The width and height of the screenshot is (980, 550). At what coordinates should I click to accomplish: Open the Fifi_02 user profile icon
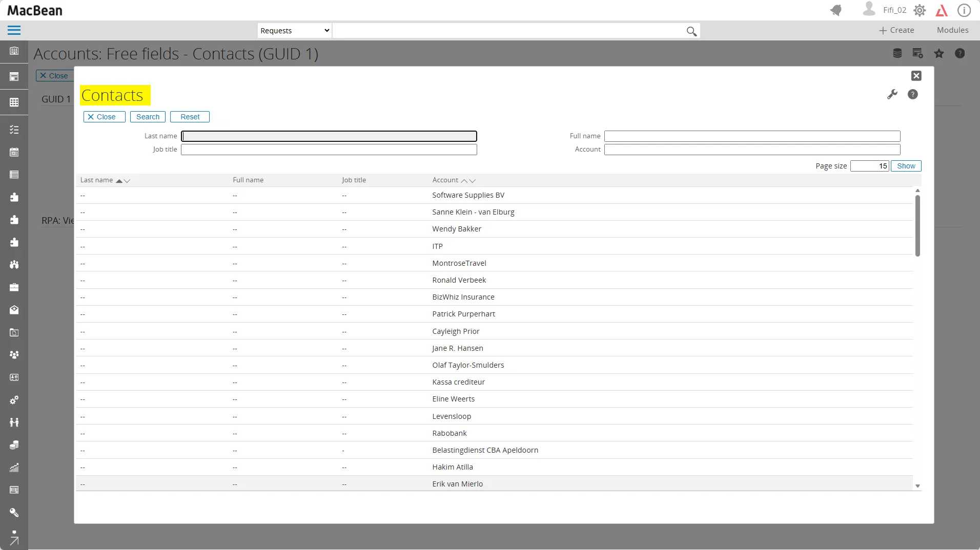click(x=869, y=9)
